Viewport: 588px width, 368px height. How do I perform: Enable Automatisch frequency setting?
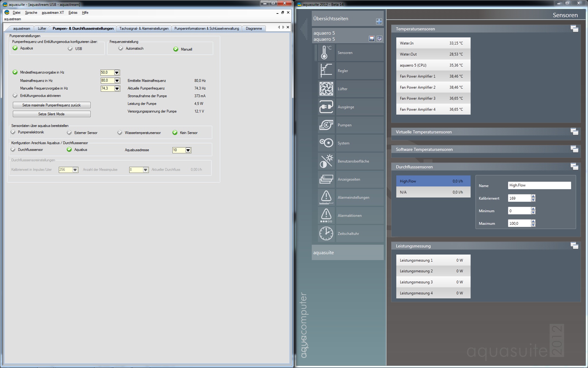point(121,48)
